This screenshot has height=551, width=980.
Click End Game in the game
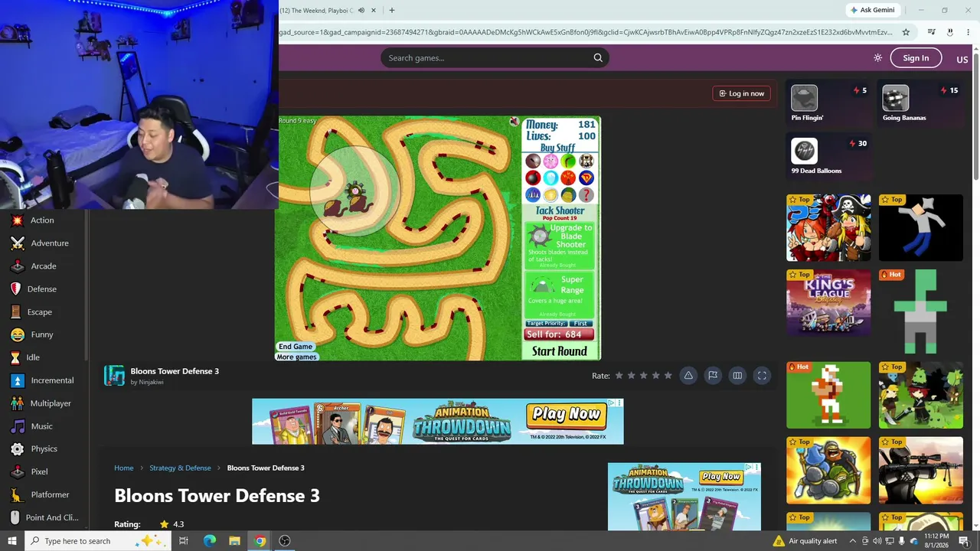(x=296, y=347)
